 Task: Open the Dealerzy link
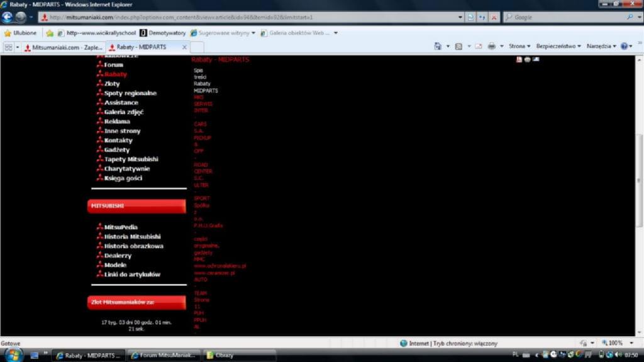click(118, 256)
